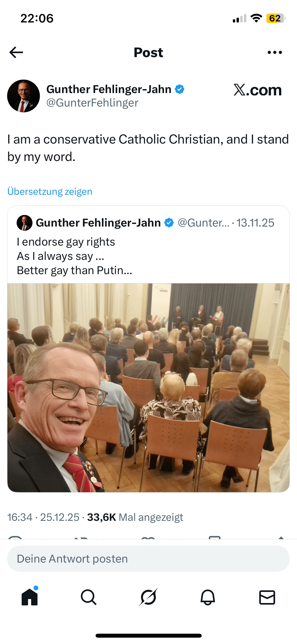Click 'Übersetzung zeigen' translation link
This screenshot has height=644, width=297.
tap(50, 191)
